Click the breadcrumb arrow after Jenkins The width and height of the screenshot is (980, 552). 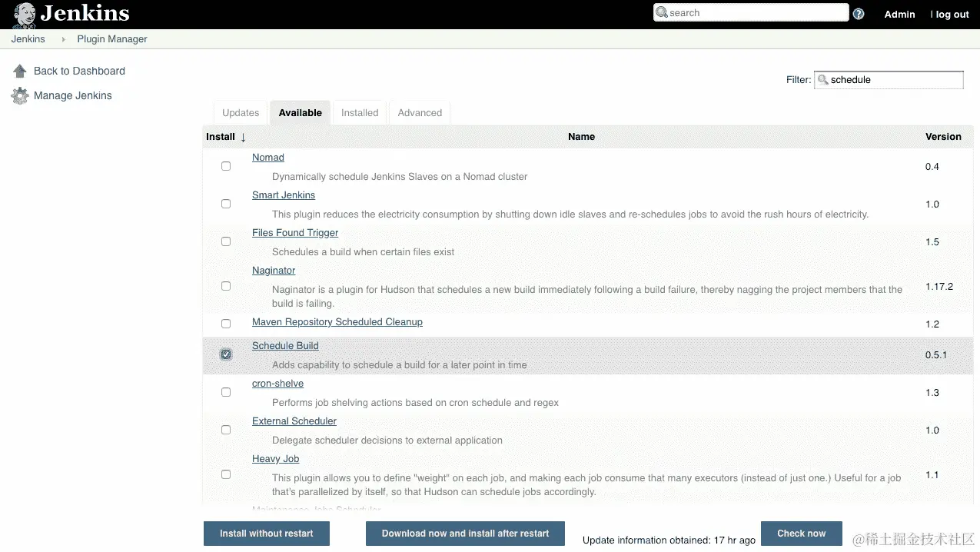point(63,39)
